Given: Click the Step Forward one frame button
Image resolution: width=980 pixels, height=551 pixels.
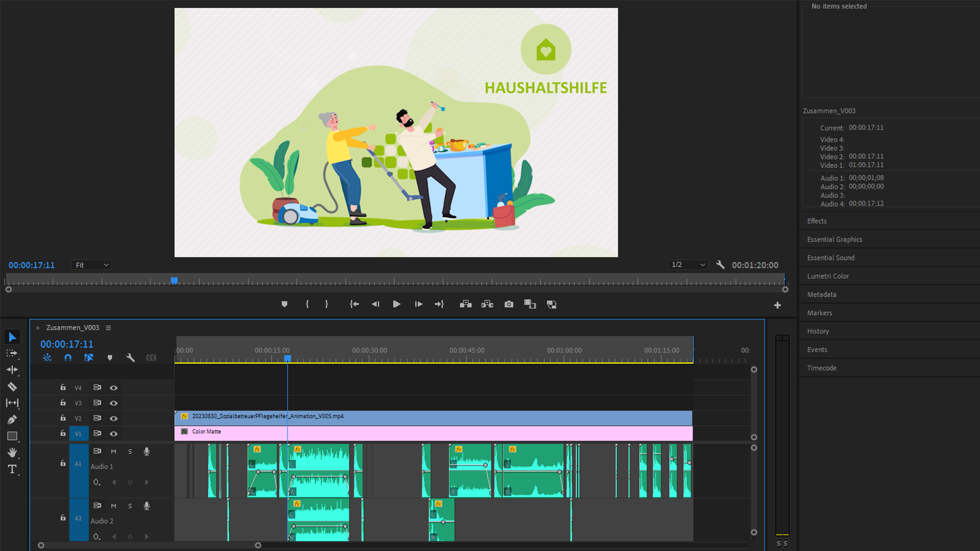Looking at the screenshot, I should tap(419, 304).
